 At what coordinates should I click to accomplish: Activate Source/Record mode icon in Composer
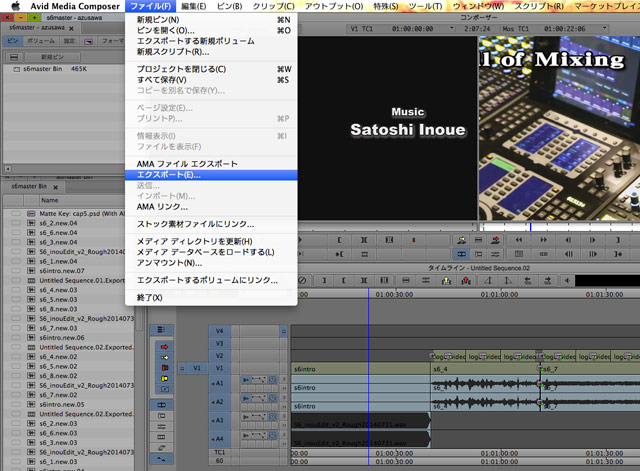(461, 254)
